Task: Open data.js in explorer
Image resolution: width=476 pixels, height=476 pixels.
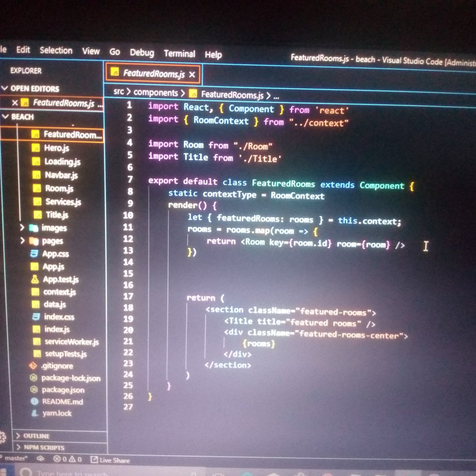Action: [55, 304]
